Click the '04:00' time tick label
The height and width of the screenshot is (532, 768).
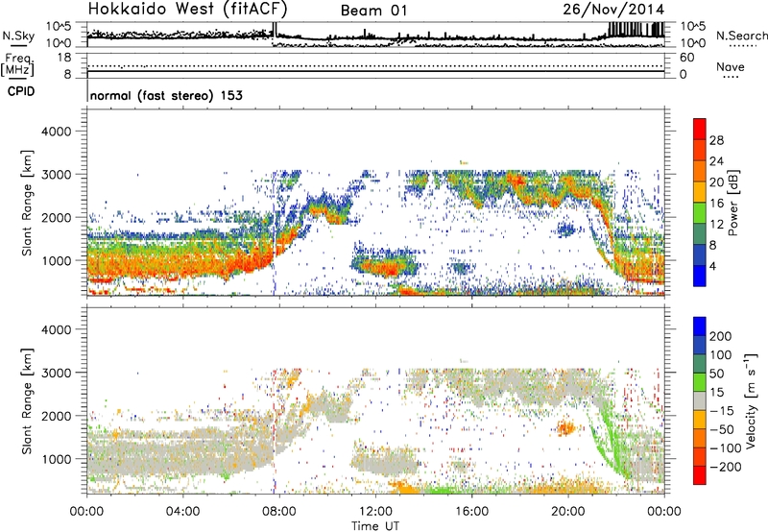pos(182,511)
